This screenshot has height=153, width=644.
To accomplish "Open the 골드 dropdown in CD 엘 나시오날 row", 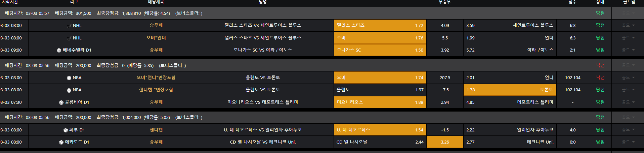I will (x=628, y=142).
